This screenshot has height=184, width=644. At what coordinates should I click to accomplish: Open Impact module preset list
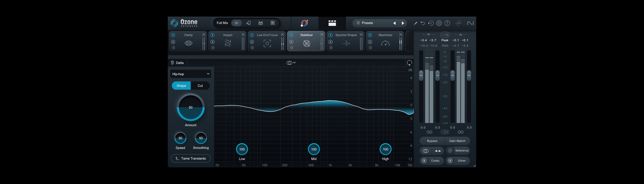[x=212, y=48]
